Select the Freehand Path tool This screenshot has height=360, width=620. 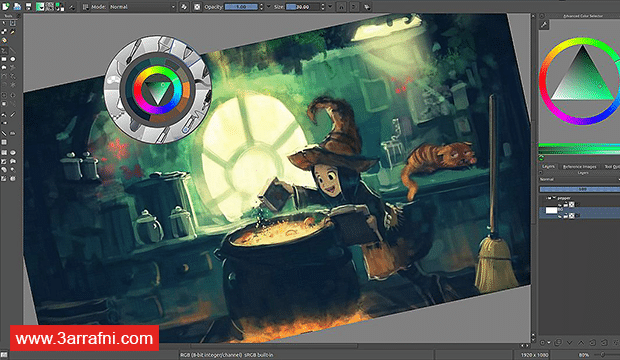(13, 76)
